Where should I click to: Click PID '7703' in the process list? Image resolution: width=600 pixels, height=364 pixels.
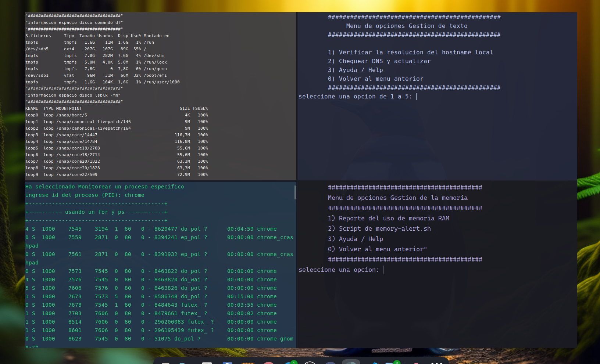tap(75, 314)
